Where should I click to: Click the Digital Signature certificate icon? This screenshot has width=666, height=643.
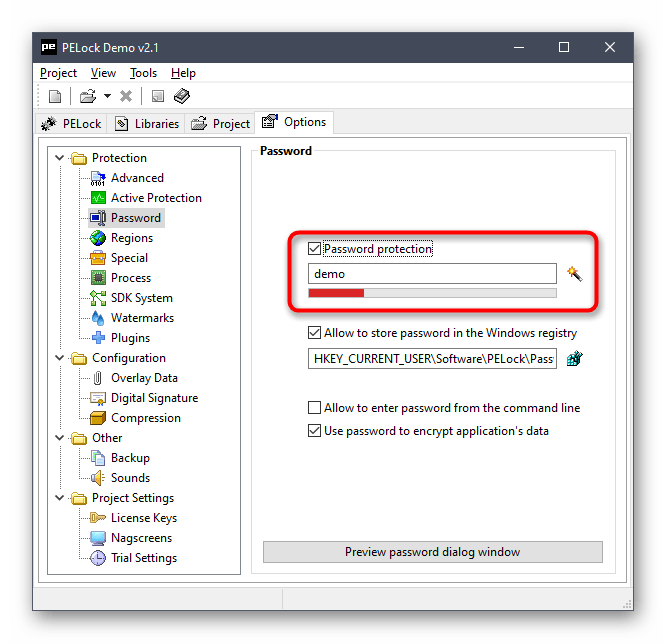[98, 398]
